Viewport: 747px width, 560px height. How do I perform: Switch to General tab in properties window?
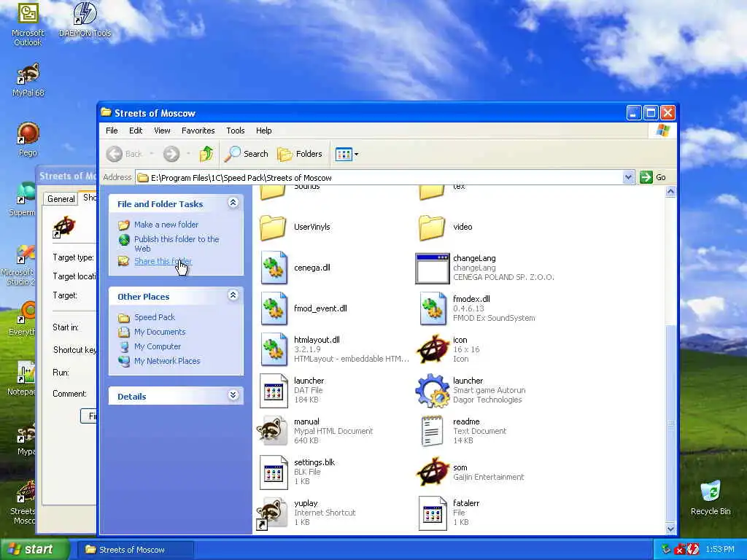pyautogui.click(x=61, y=199)
